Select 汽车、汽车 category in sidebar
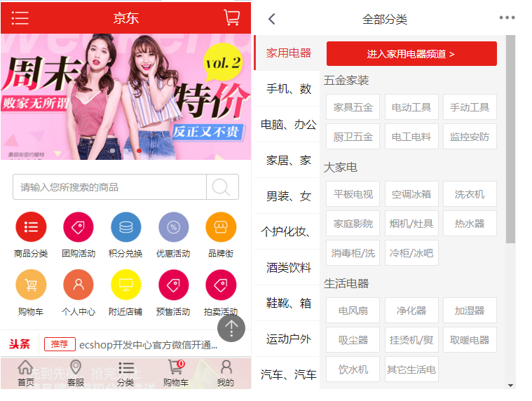532x401 pixels. [287, 374]
